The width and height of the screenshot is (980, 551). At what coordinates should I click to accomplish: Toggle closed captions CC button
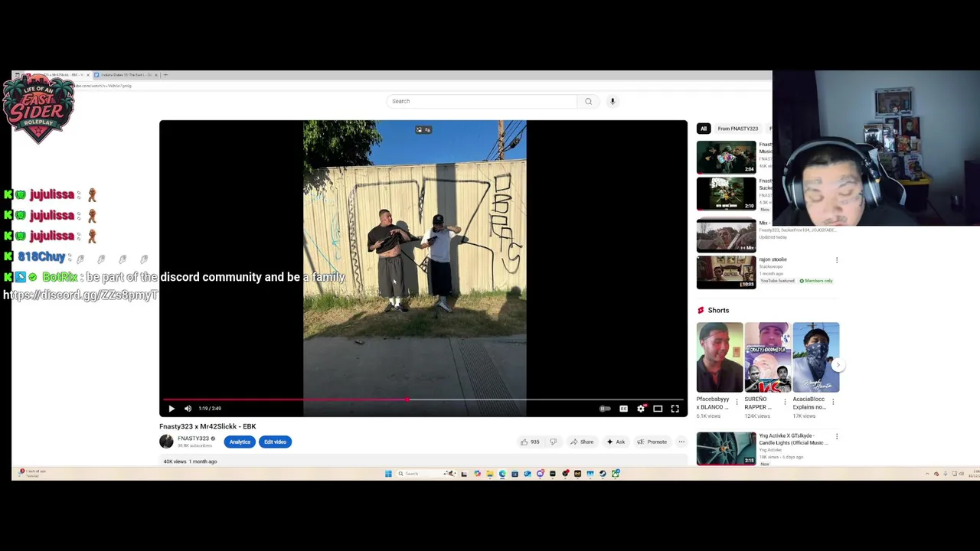(x=623, y=409)
